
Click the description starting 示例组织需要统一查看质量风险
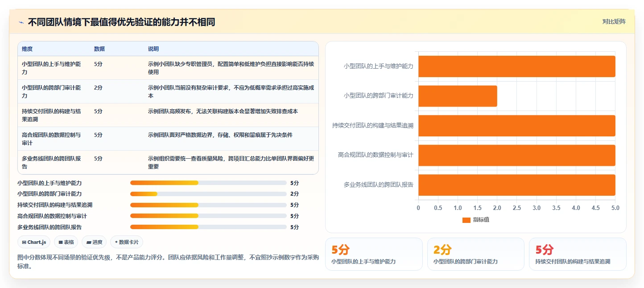231,162
